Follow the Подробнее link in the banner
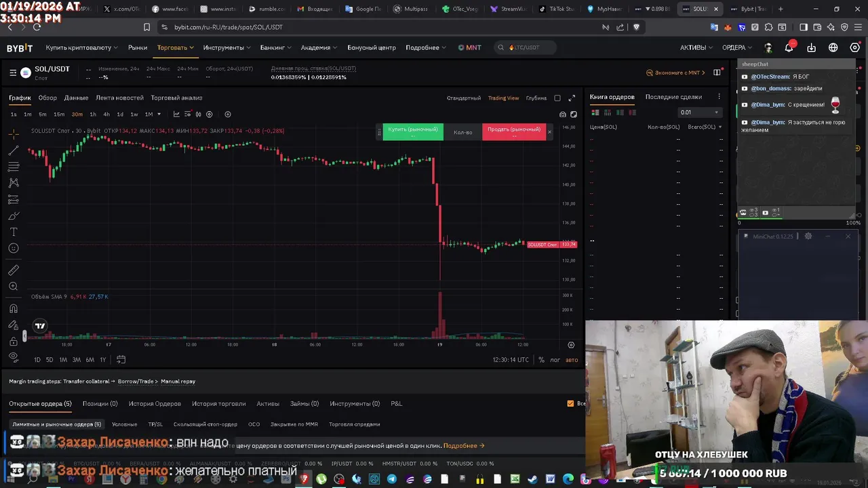The height and width of the screenshot is (488, 868). (x=464, y=445)
